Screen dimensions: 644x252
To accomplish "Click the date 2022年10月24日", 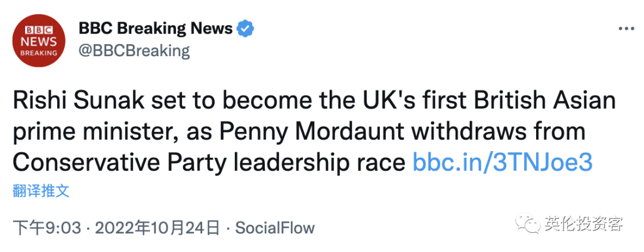I will [157, 228].
